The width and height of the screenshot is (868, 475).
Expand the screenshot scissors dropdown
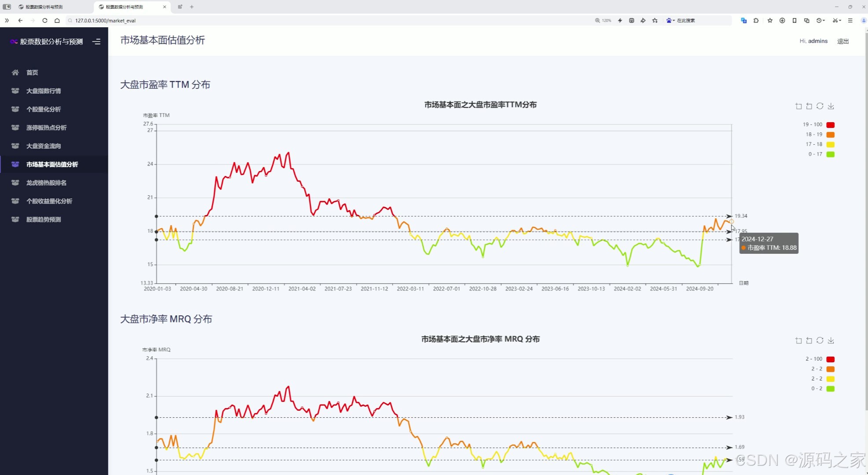(x=840, y=20)
